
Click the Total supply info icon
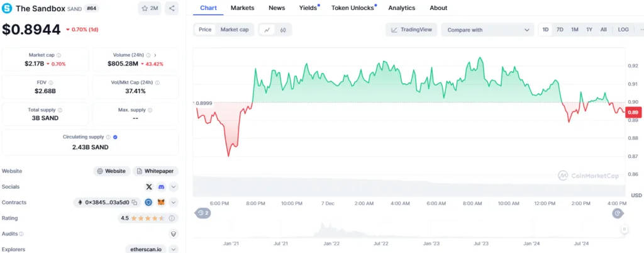click(x=60, y=110)
